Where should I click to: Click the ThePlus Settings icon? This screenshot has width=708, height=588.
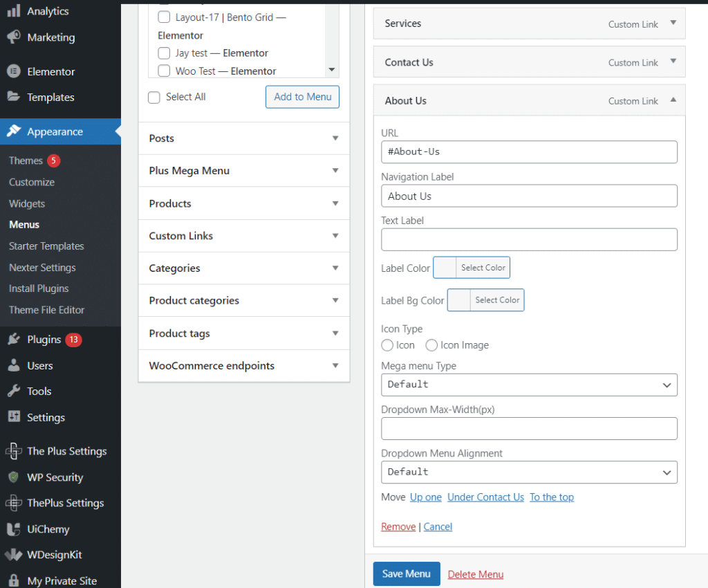[x=14, y=503]
